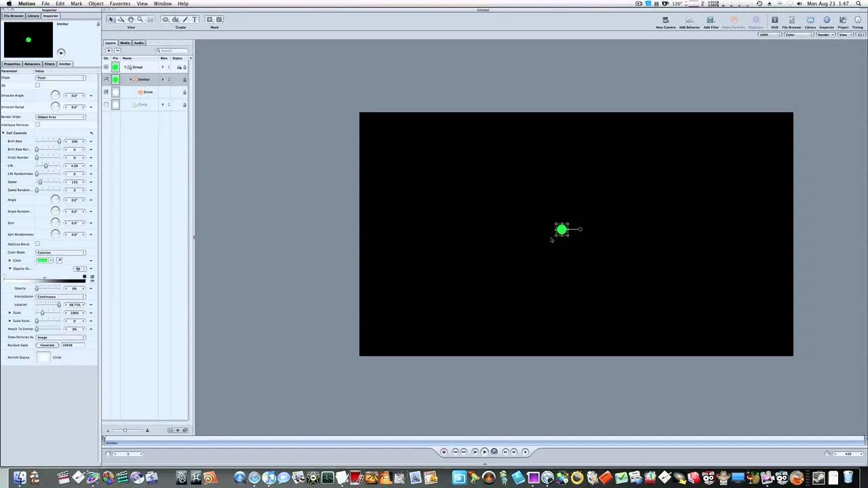Click the record button in transport controls

point(444,451)
